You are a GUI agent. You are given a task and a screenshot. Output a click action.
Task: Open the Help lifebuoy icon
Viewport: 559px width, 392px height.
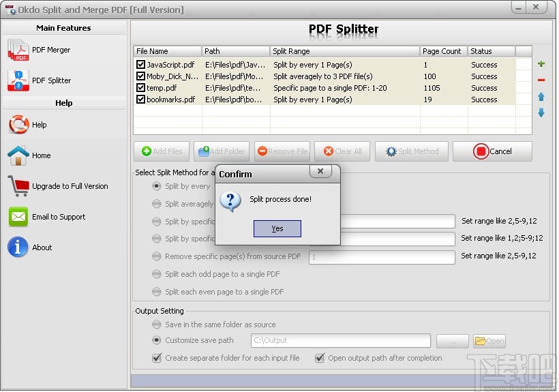[x=18, y=125]
